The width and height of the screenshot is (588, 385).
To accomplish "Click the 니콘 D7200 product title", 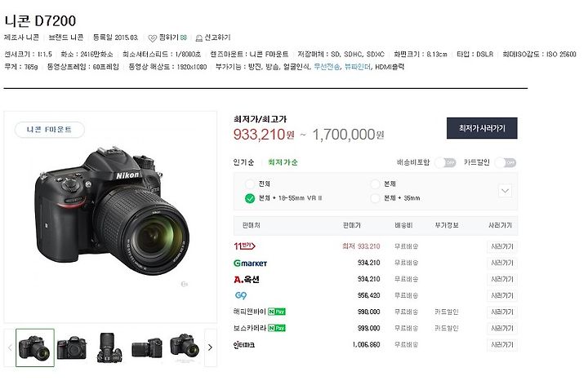I will coord(40,21).
